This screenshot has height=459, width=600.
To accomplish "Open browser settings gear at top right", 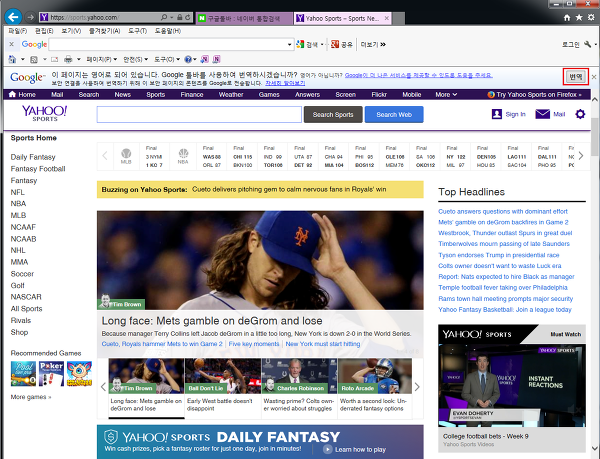I will tap(591, 18).
